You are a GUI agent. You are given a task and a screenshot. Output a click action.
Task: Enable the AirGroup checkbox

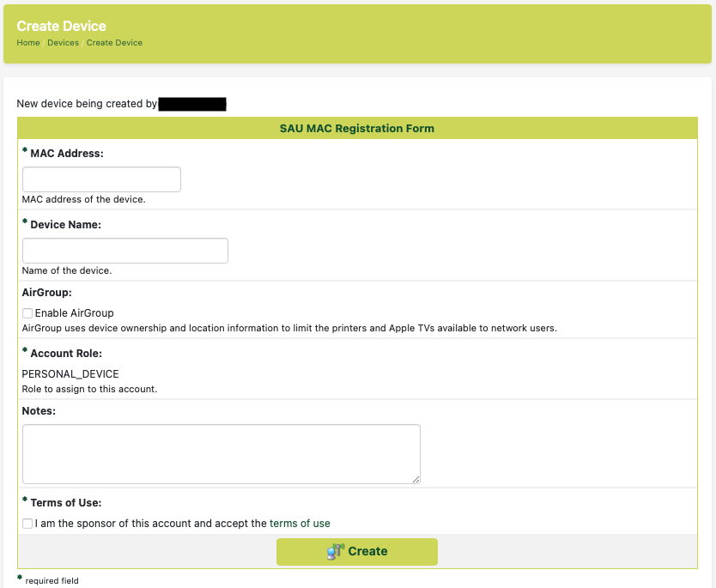[27, 313]
